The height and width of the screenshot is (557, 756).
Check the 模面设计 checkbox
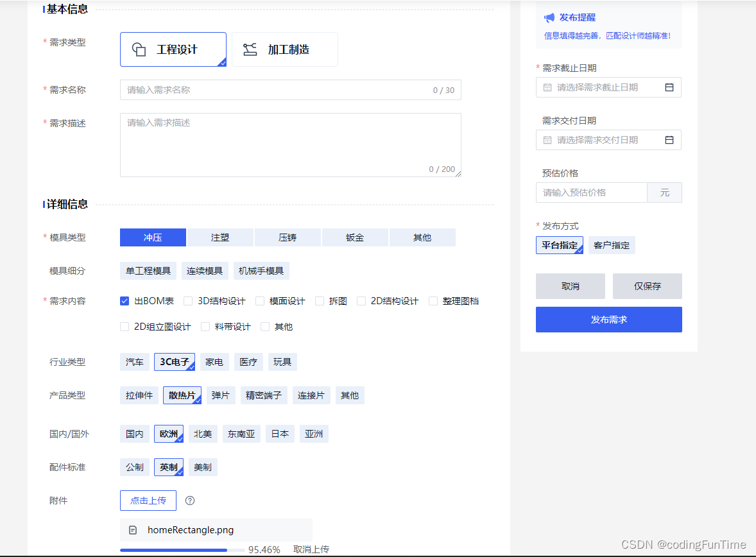(x=260, y=301)
